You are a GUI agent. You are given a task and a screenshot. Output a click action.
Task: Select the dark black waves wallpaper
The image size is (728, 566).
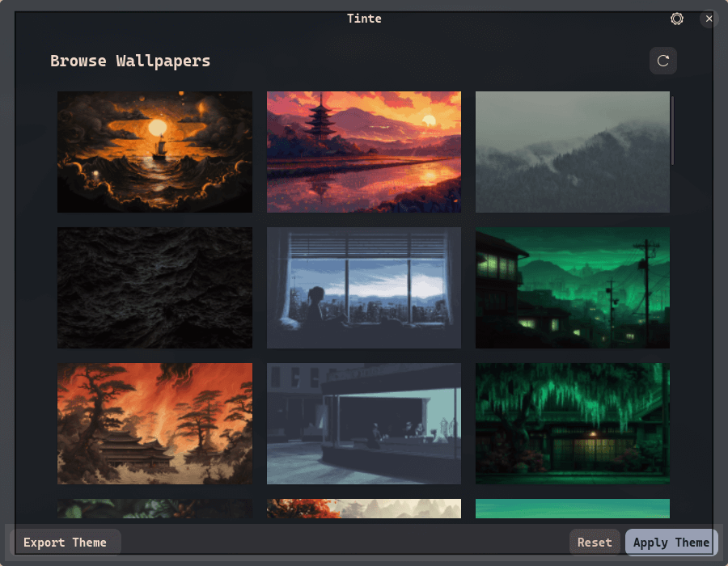(x=154, y=288)
